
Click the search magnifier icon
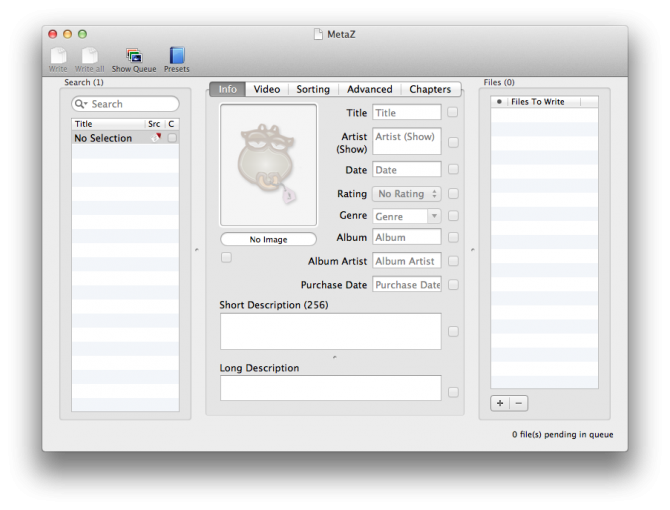[x=81, y=104]
